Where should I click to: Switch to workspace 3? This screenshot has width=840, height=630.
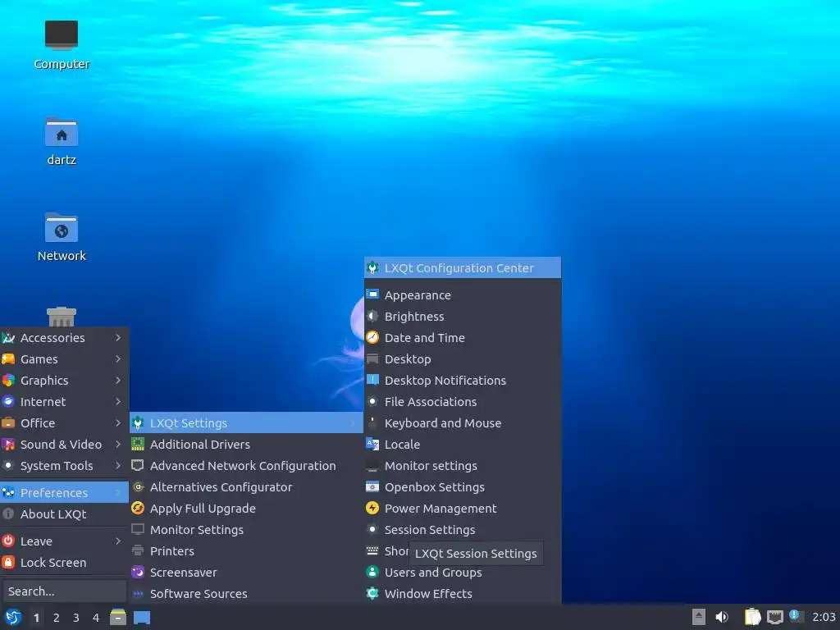76,618
